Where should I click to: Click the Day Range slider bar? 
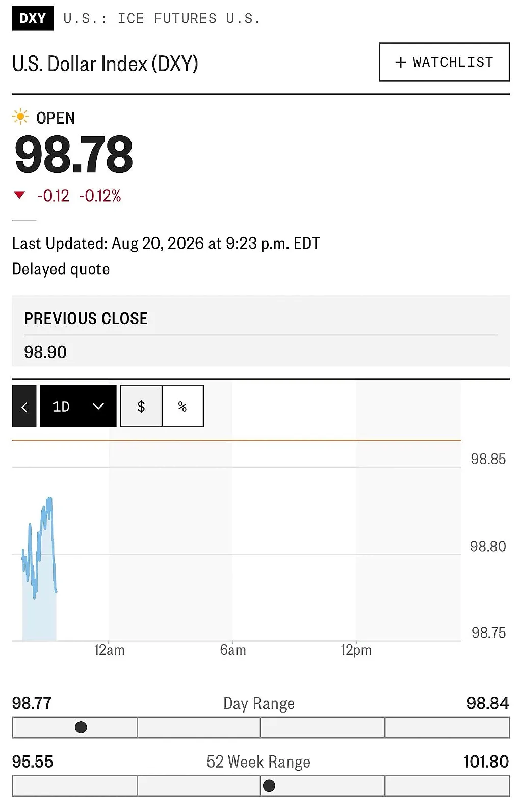[x=261, y=727]
